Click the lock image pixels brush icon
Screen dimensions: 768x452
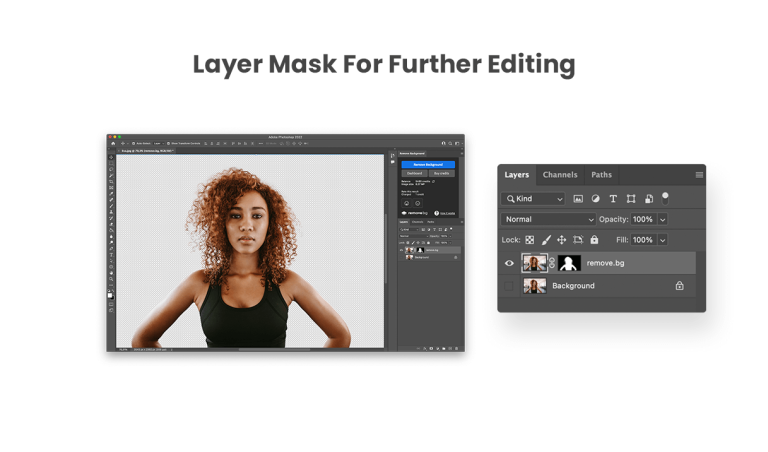click(x=546, y=240)
